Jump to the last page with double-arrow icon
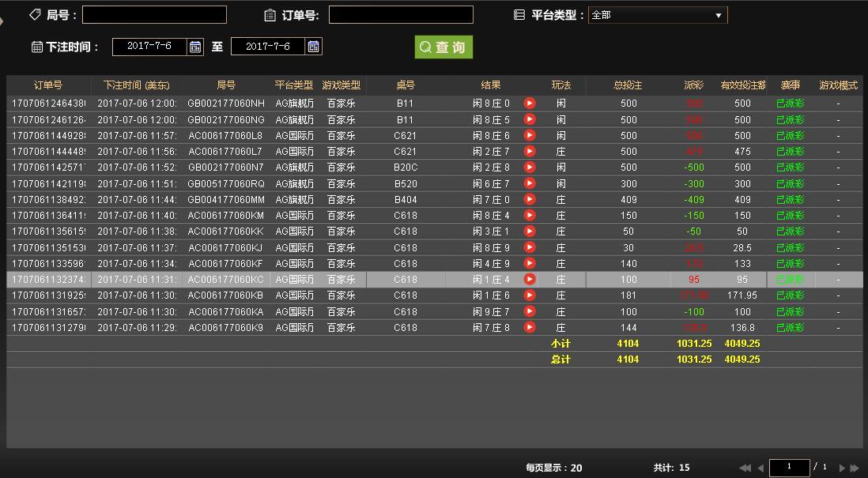This screenshot has width=868, height=478. click(x=855, y=467)
